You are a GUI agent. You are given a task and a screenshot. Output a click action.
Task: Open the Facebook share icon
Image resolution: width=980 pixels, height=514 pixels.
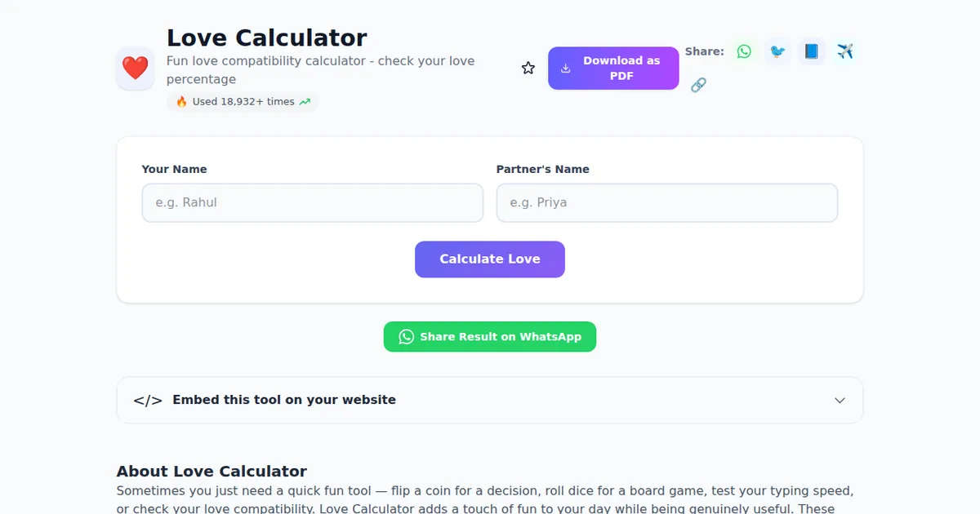(x=811, y=51)
